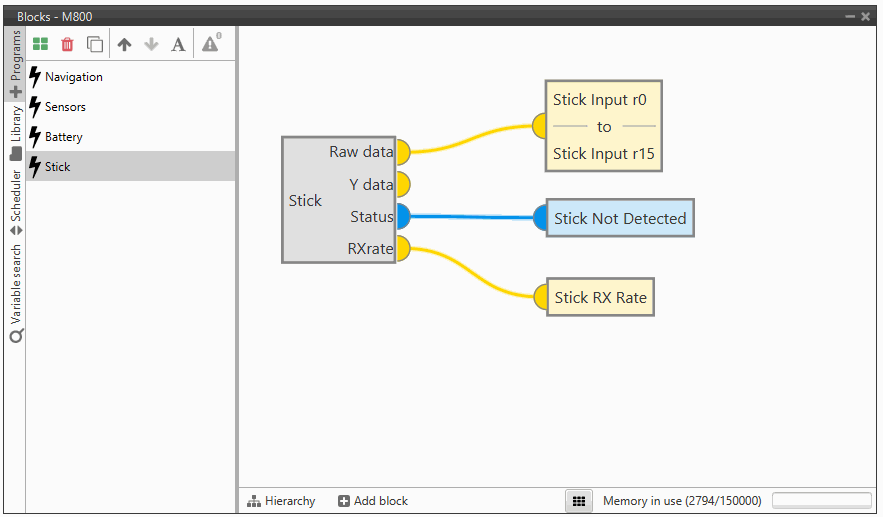The image size is (883, 517).
Task: Click the Y data output port
Action: 402,184
